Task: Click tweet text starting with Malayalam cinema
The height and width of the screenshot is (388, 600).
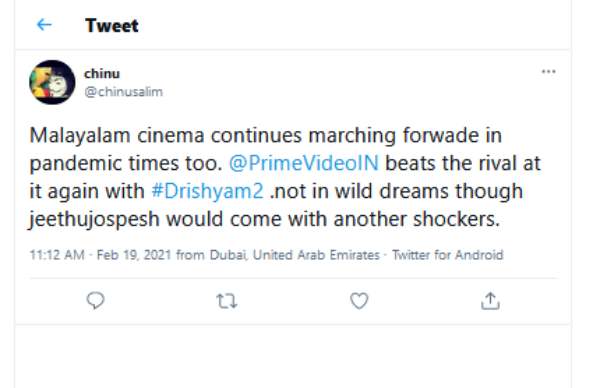Action: [x=285, y=177]
